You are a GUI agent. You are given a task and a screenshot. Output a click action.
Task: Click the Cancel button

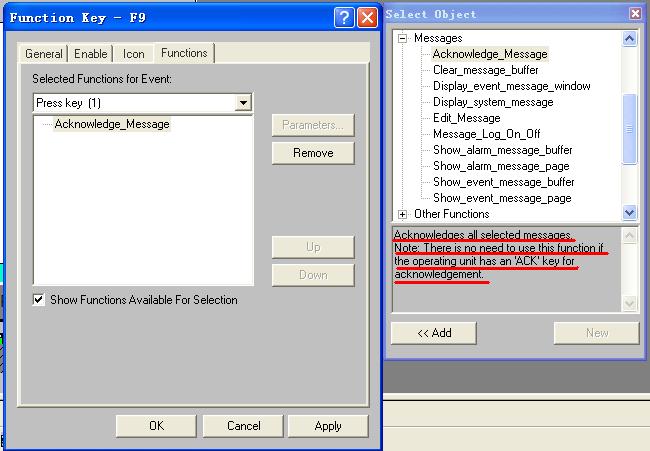click(243, 425)
